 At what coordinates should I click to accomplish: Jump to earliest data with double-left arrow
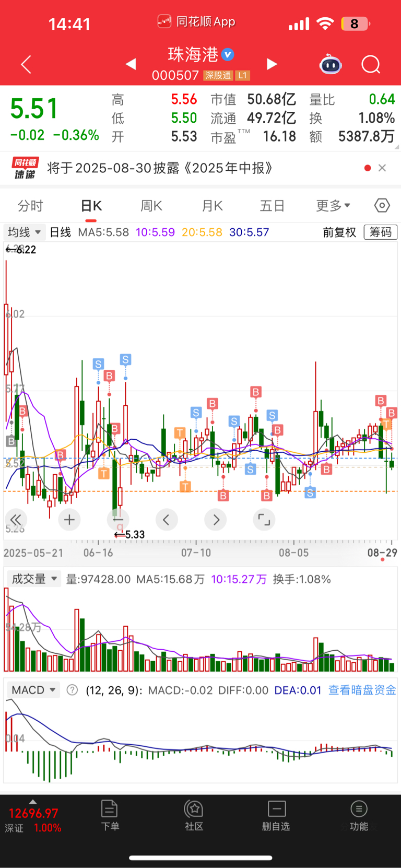pyautogui.click(x=16, y=520)
